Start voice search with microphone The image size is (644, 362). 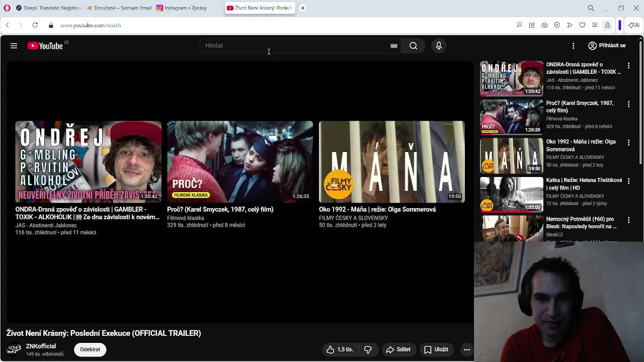click(x=439, y=46)
